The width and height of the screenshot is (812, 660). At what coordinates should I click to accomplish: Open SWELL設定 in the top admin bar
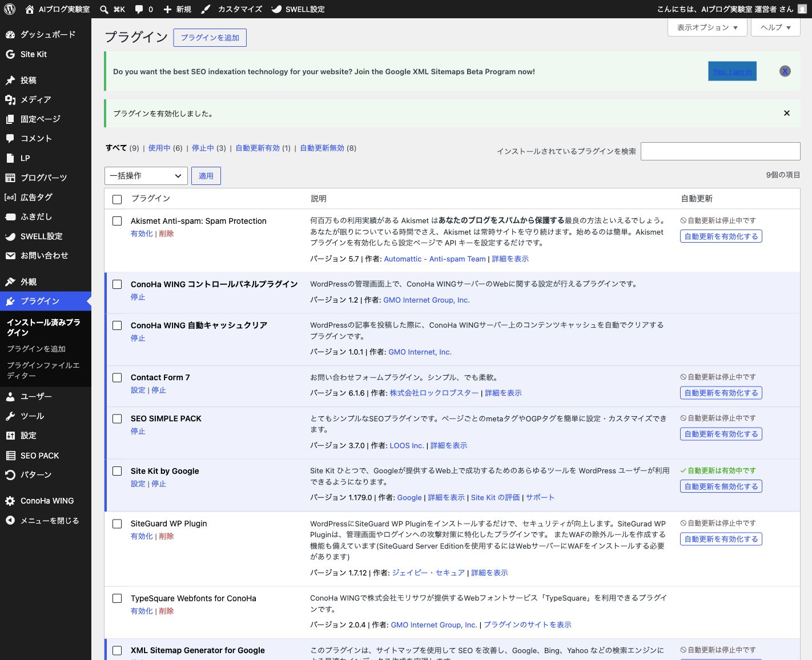(298, 9)
